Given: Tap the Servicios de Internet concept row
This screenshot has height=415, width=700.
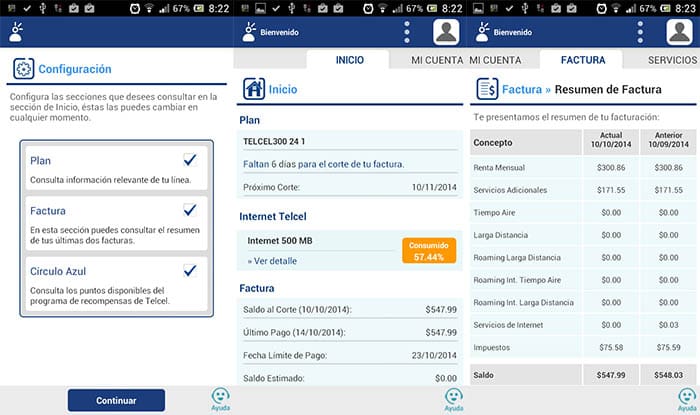Looking at the screenshot, I should click(x=583, y=325).
